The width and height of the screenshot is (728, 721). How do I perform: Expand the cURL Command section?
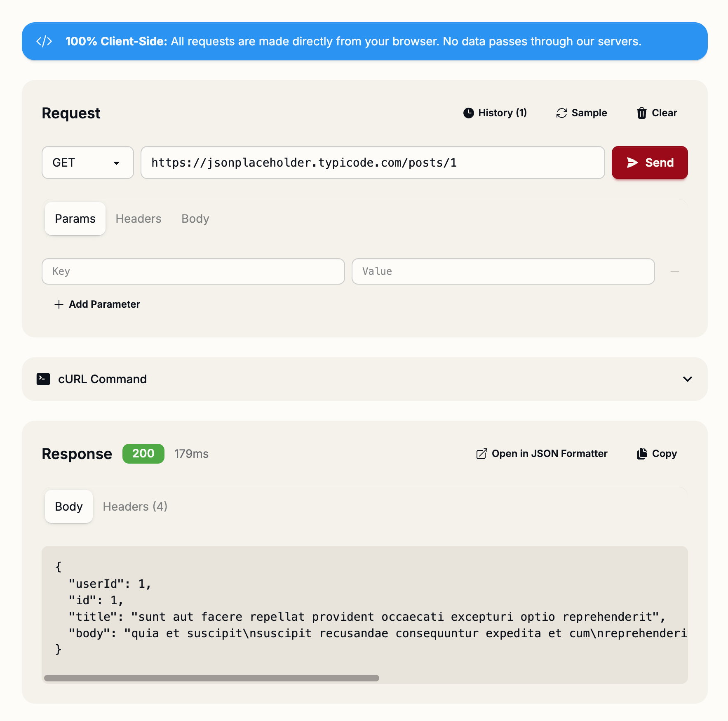102,379
